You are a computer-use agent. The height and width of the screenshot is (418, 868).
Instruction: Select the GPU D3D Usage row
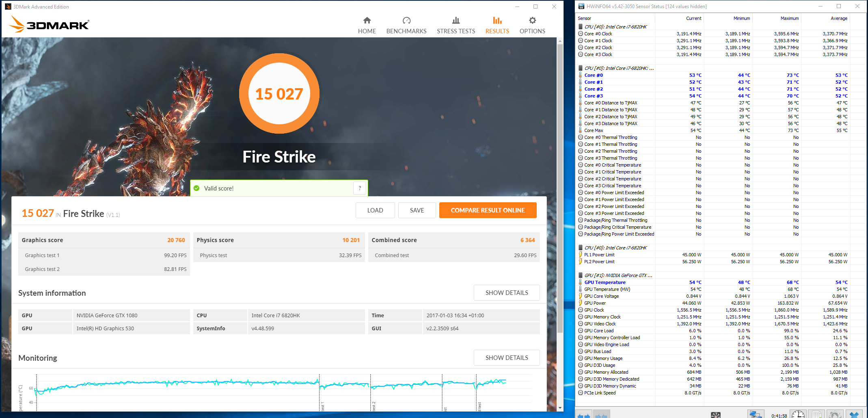coord(713,365)
